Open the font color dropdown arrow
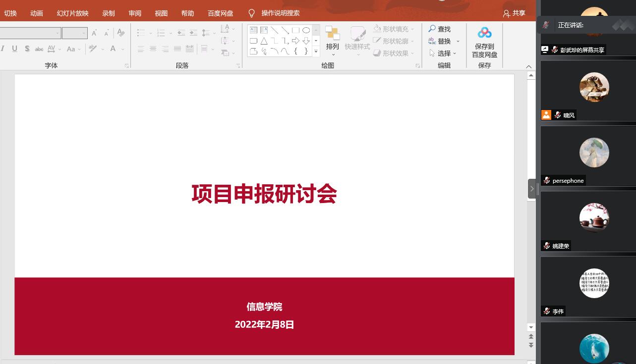 (123, 49)
